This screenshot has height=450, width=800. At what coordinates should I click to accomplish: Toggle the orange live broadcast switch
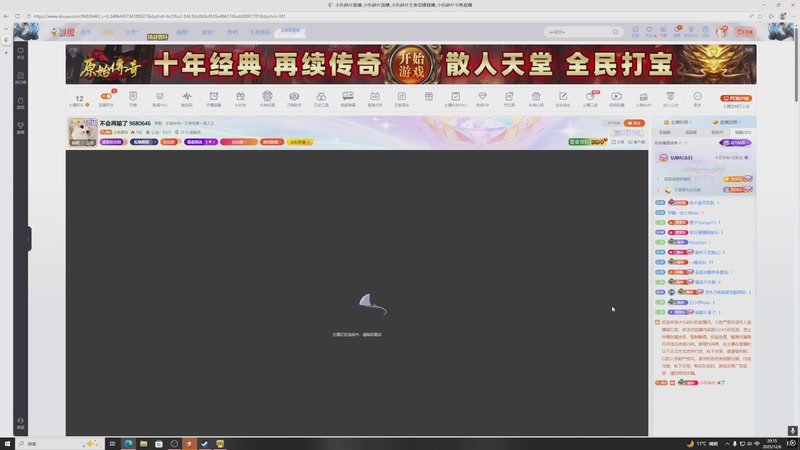click(x=106, y=96)
